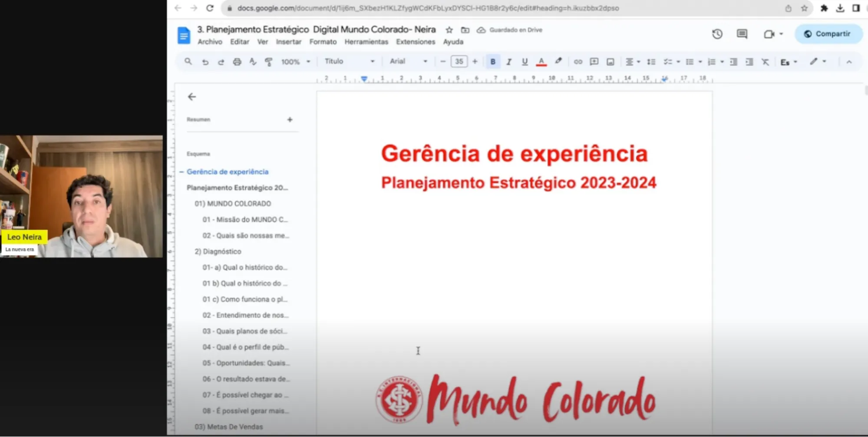Click the print icon
868x437 pixels.
point(237,61)
